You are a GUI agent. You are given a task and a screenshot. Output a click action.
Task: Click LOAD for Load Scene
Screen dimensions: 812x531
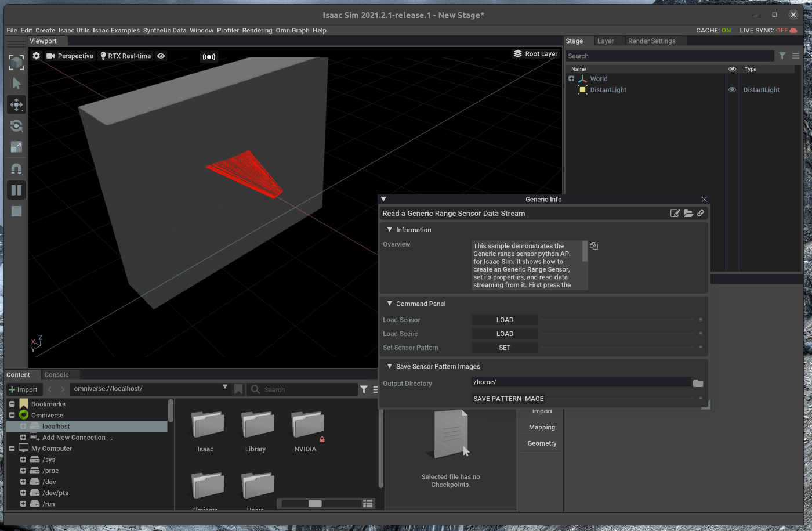pos(505,334)
